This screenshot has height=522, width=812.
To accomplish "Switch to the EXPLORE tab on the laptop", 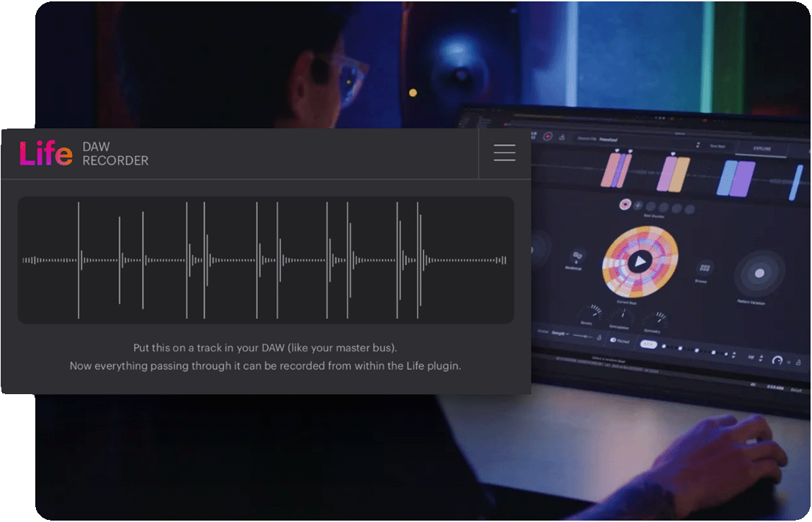I will pos(762,148).
